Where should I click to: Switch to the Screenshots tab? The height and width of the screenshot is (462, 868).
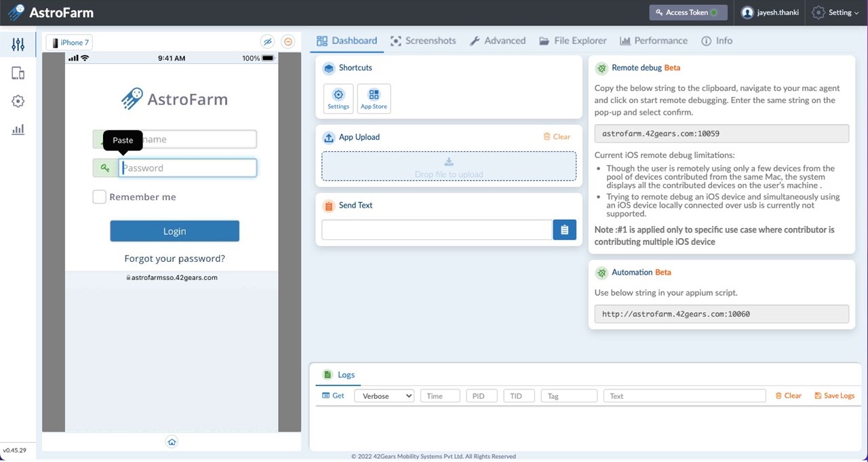pyautogui.click(x=423, y=41)
